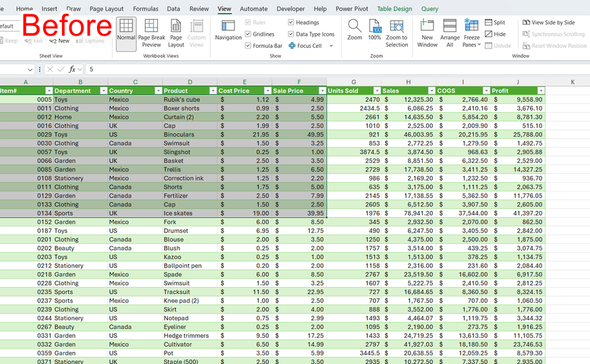Image resolution: width=590 pixels, height=364 pixels.
Task: Open Department column filter dropdown
Action: [x=103, y=90]
